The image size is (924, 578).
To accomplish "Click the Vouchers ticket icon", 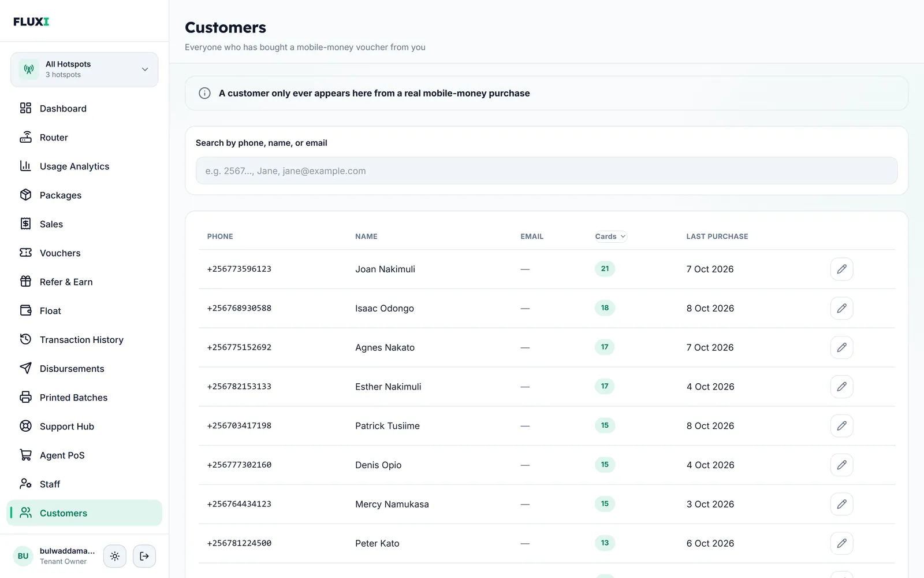I will tap(25, 253).
